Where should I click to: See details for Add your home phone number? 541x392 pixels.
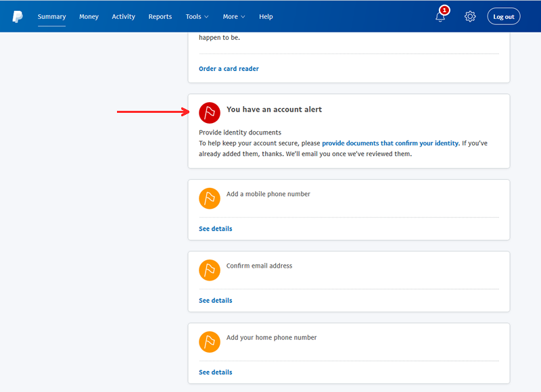point(215,372)
